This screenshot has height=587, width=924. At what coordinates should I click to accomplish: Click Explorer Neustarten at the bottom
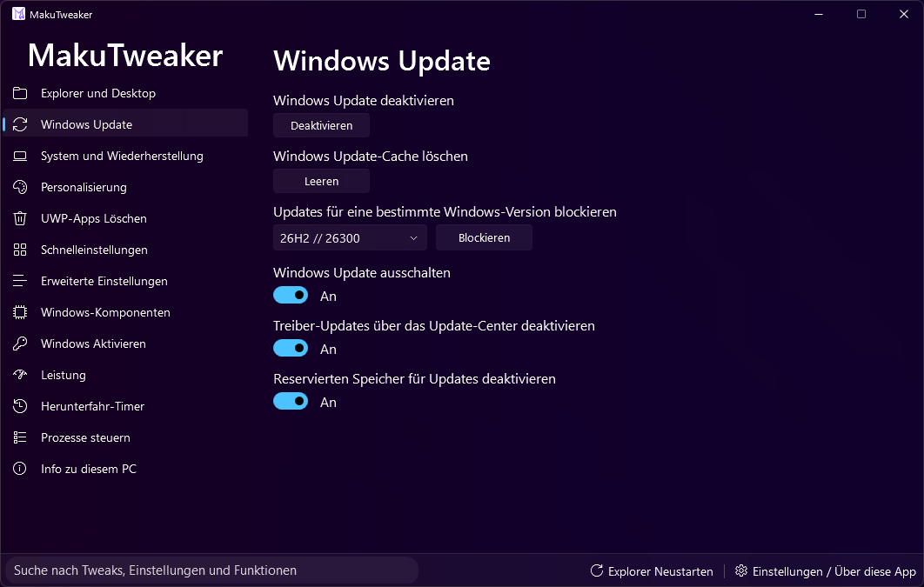click(x=652, y=571)
